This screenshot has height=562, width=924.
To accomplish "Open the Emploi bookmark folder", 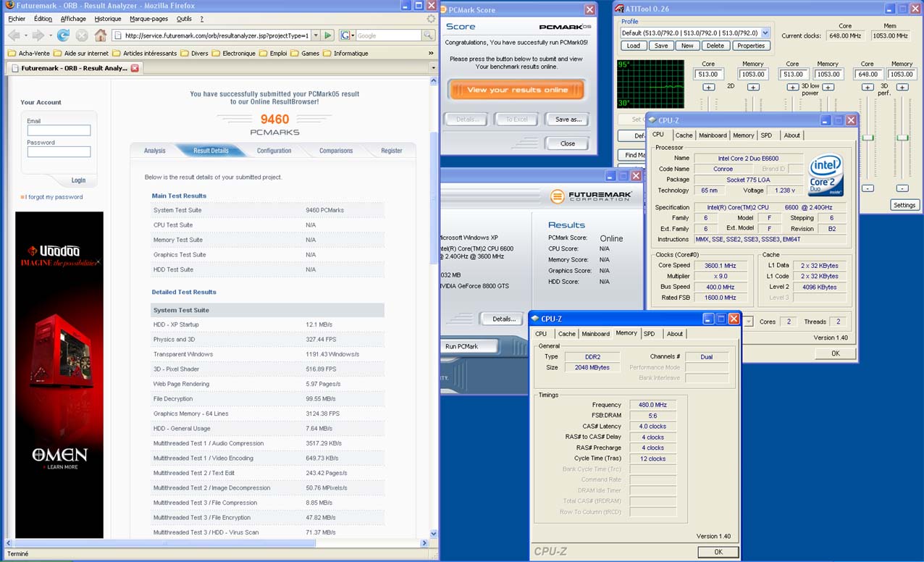I will [x=274, y=53].
